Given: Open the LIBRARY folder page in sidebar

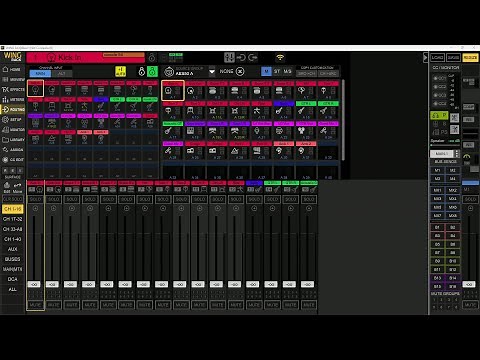Looking at the screenshot, I should 12,139.
